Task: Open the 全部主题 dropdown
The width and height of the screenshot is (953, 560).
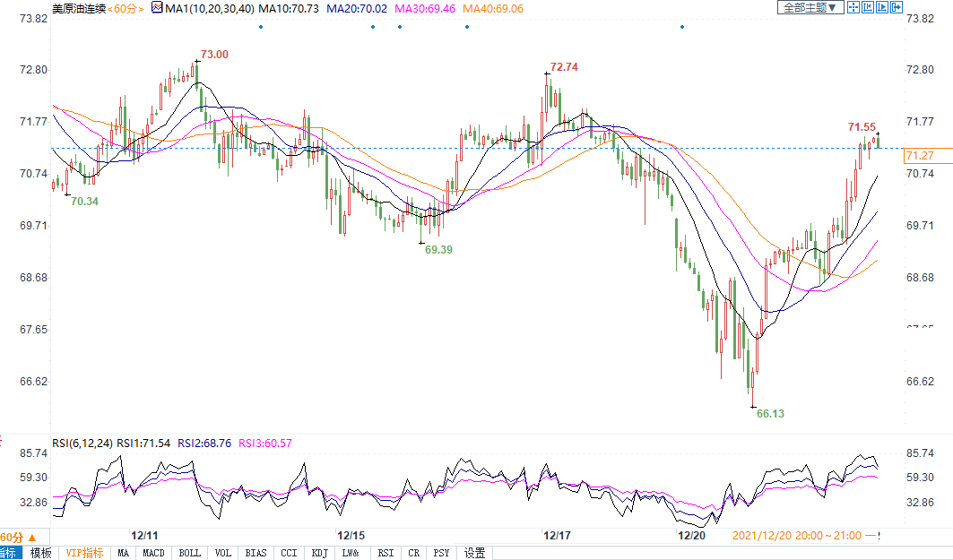Action: coord(810,8)
